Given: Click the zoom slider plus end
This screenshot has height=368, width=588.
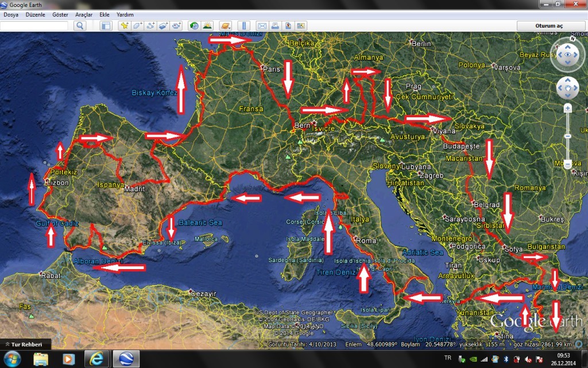Looking at the screenshot, I should pos(567,108).
